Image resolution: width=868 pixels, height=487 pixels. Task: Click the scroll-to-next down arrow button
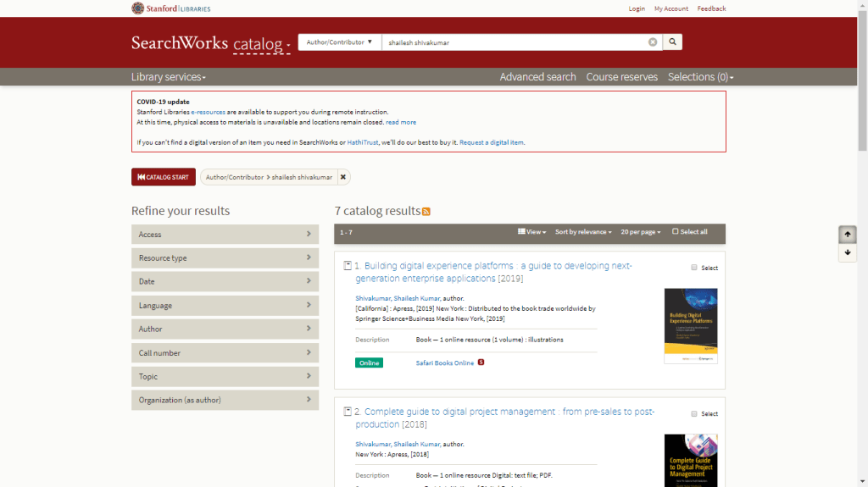tap(848, 253)
